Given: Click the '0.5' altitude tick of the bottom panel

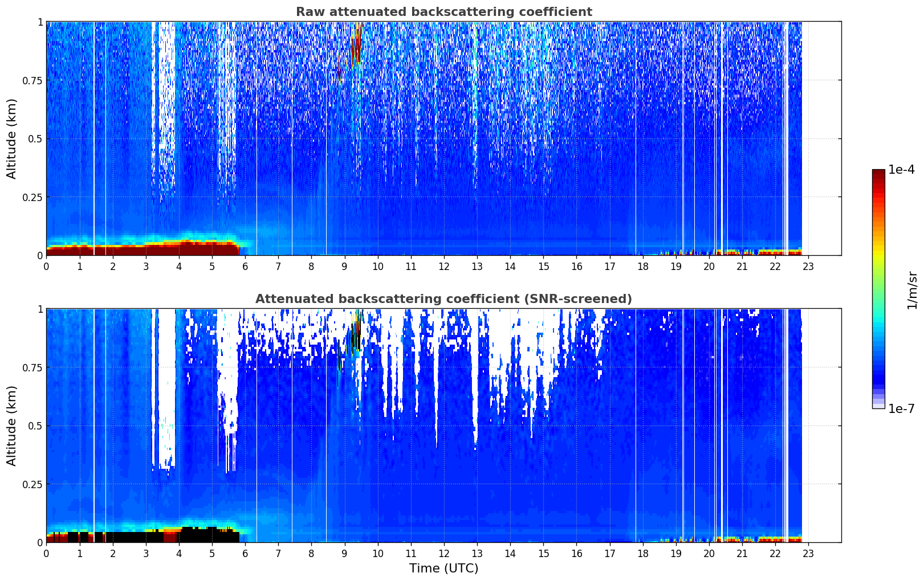Looking at the screenshot, I should click(x=35, y=426).
